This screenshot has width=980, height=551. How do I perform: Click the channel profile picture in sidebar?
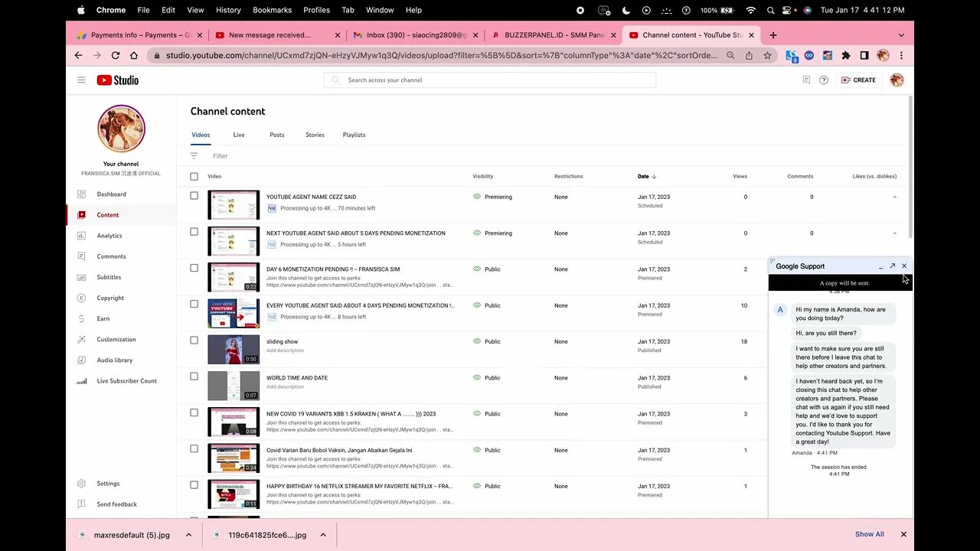tap(121, 129)
